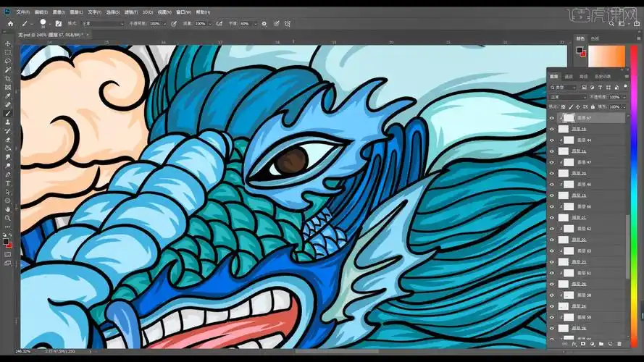Toggle visibility of layer 图层 46
The height and width of the screenshot is (362, 644).
(x=552, y=185)
